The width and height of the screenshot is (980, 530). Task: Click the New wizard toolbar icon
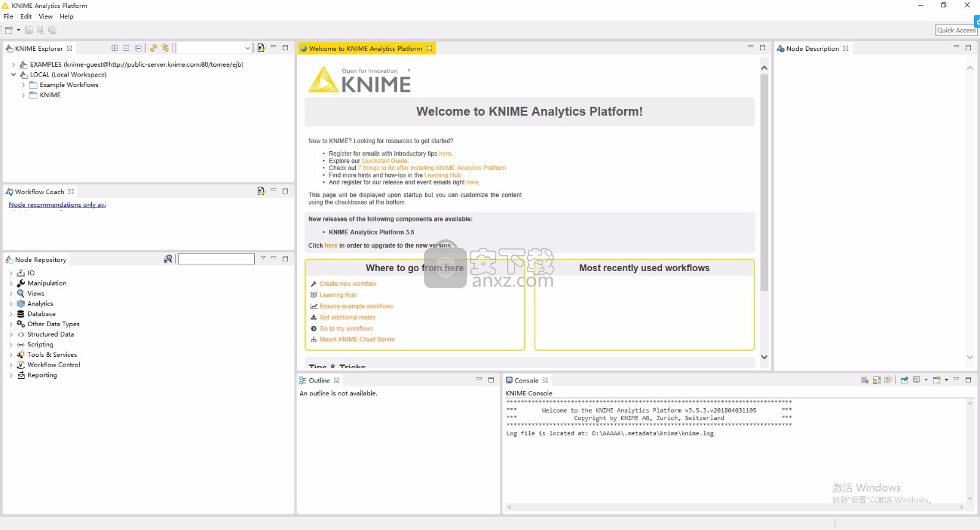pyautogui.click(x=9, y=30)
